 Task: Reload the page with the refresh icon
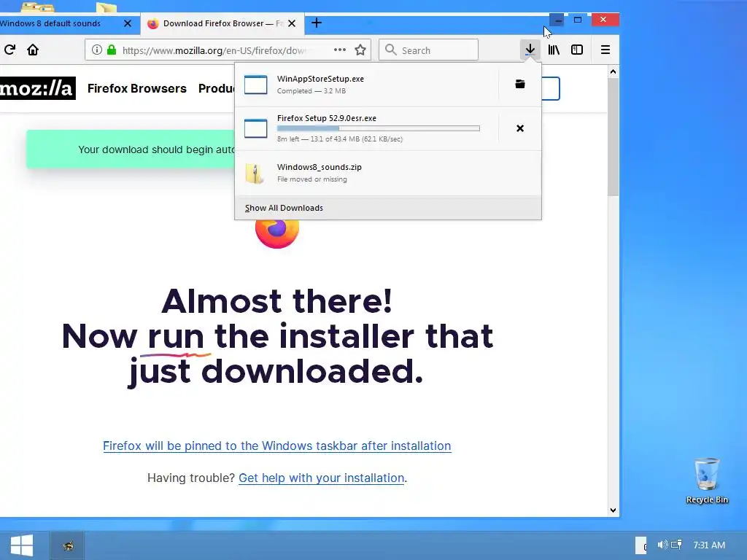(x=9, y=50)
